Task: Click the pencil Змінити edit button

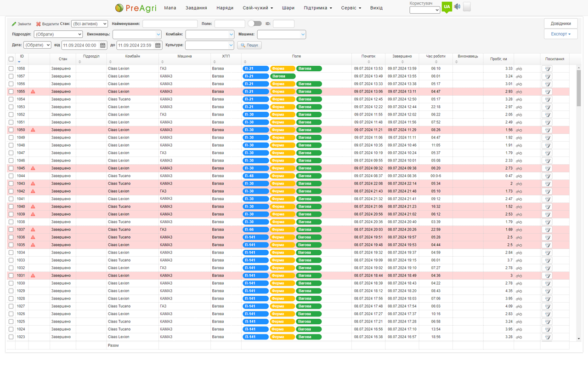Action: coord(22,24)
